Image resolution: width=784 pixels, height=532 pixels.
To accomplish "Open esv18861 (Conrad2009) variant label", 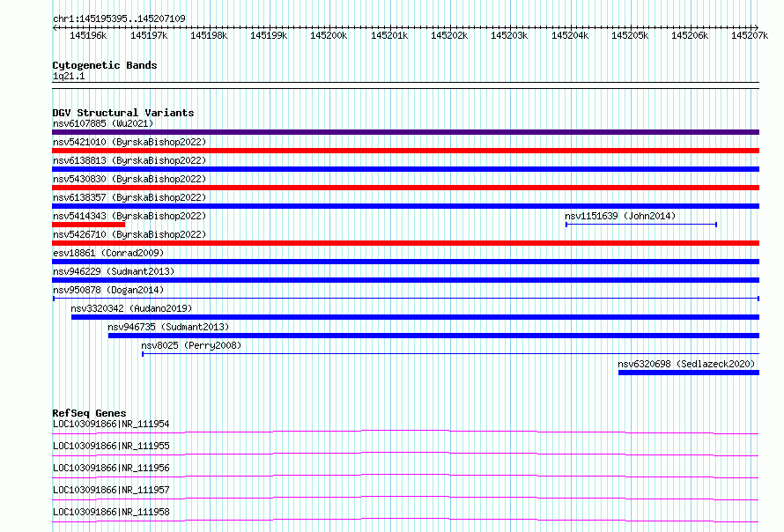I will click(108, 253).
